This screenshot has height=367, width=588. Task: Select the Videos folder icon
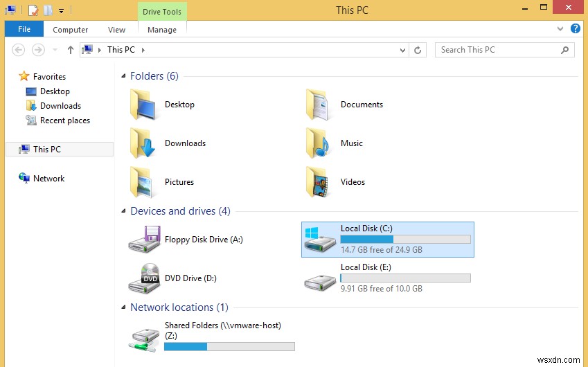point(318,182)
